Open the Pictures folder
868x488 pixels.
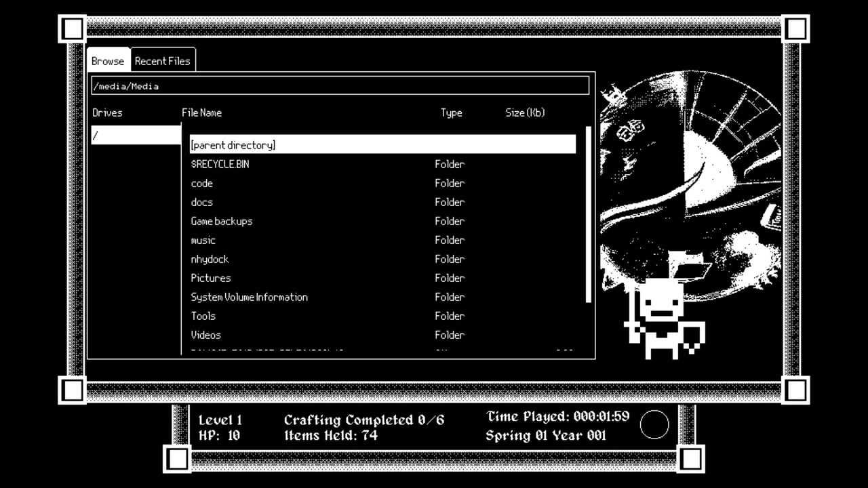click(x=211, y=278)
